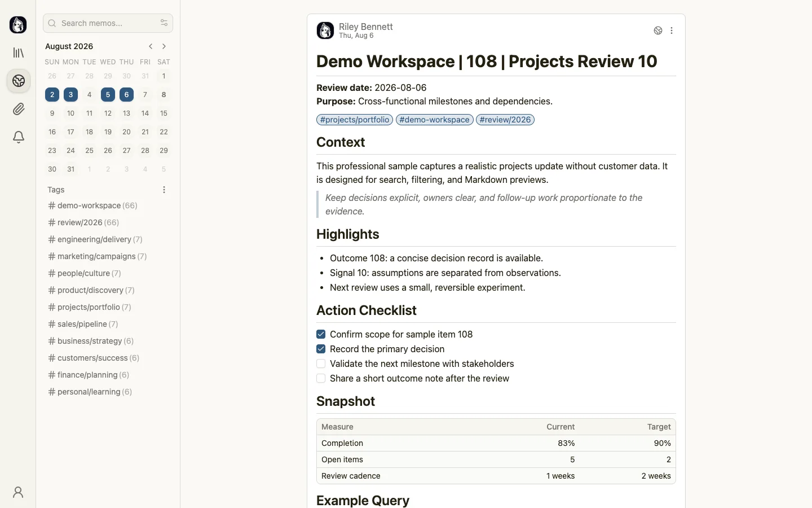Click the #demo-workspace chip in the memo
Screen dimensions: 812x508
pyautogui.click(x=435, y=120)
